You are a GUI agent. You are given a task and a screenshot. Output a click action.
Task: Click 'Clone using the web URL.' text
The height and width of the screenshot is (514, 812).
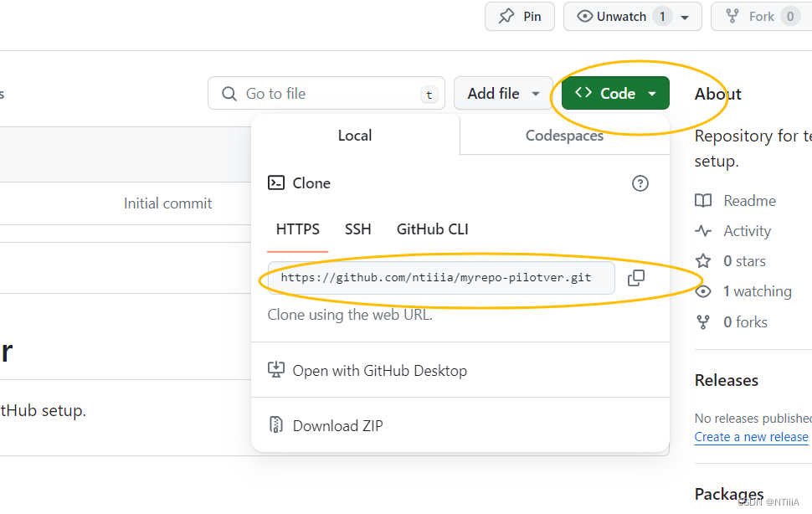click(x=350, y=315)
